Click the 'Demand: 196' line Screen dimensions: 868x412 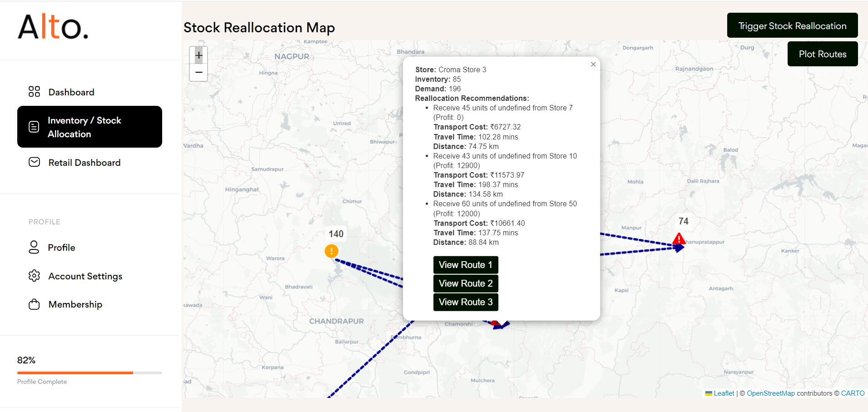438,89
